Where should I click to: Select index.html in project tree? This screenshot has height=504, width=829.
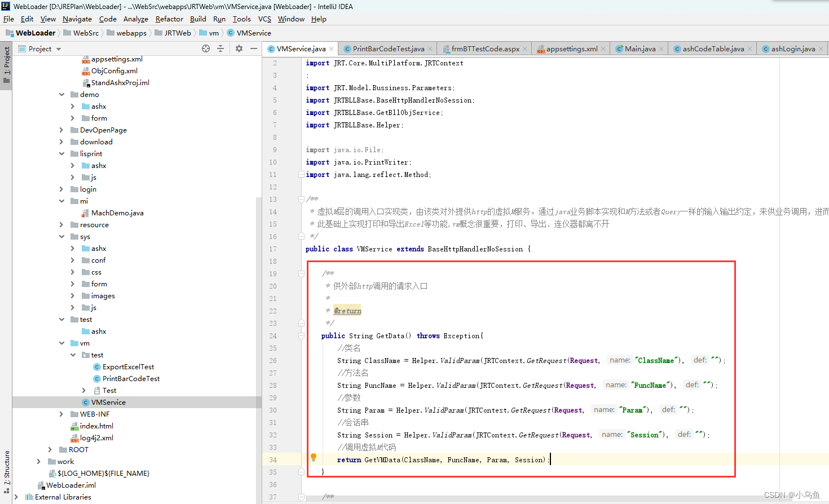pos(96,426)
